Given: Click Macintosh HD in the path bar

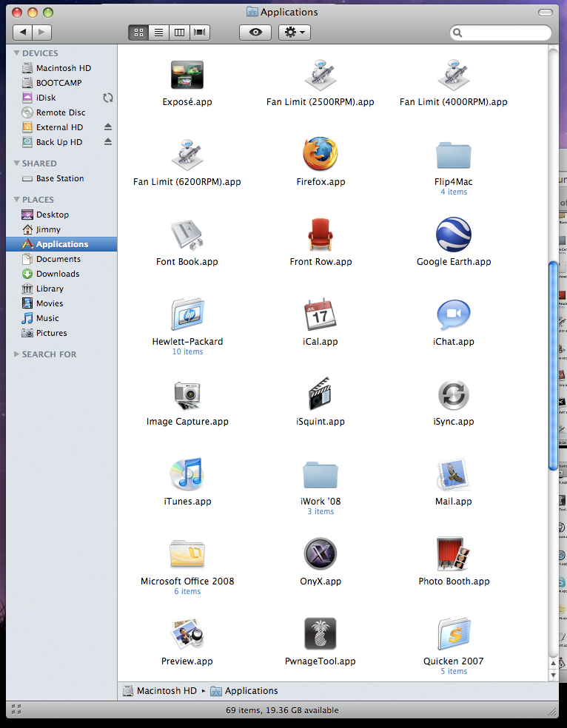Looking at the screenshot, I should (160, 690).
